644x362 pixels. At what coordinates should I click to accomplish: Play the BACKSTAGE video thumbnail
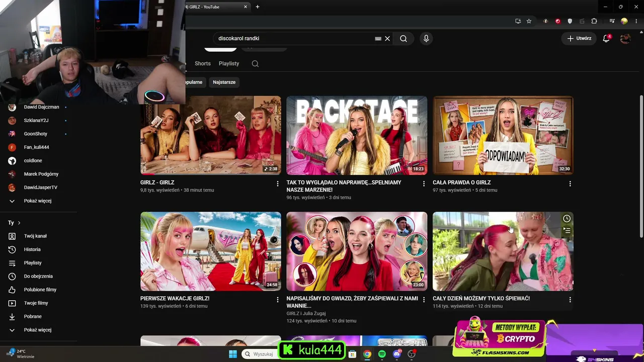[357, 135]
